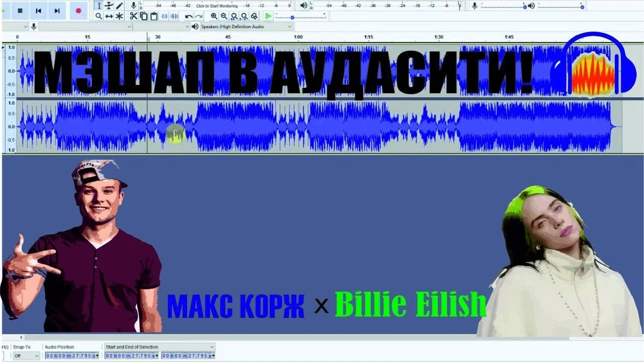644x362 pixels.
Task: Zoom out on the waveform
Action: coord(224,16)
